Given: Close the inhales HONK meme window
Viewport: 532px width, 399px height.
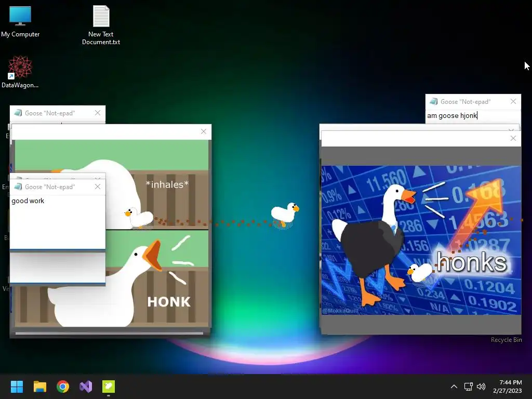Looking at the screenshot, I should coord(204,131).
